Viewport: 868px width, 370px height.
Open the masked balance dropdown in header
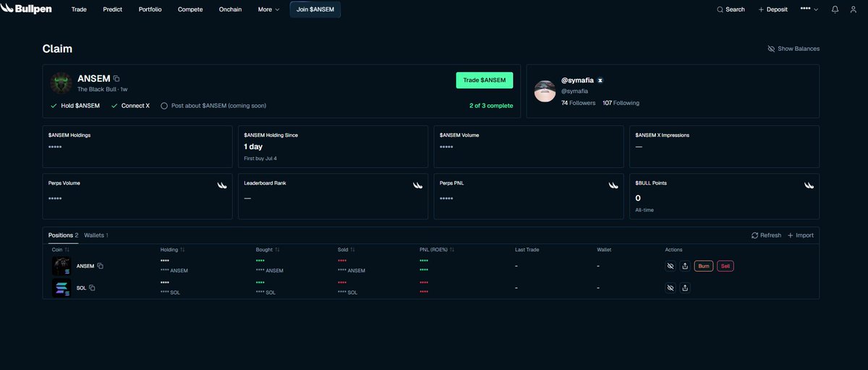pos(809,9)
